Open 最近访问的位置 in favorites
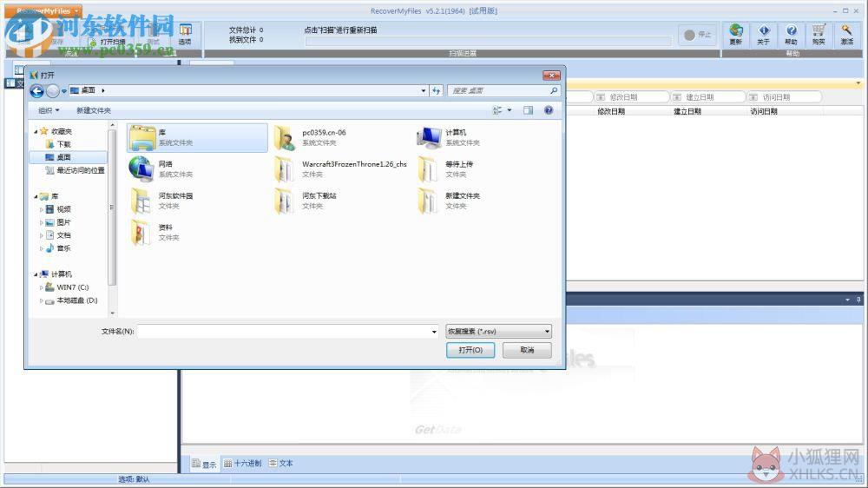Image resolution: width=868 pixels, height=488 pixels. [75, 170]
